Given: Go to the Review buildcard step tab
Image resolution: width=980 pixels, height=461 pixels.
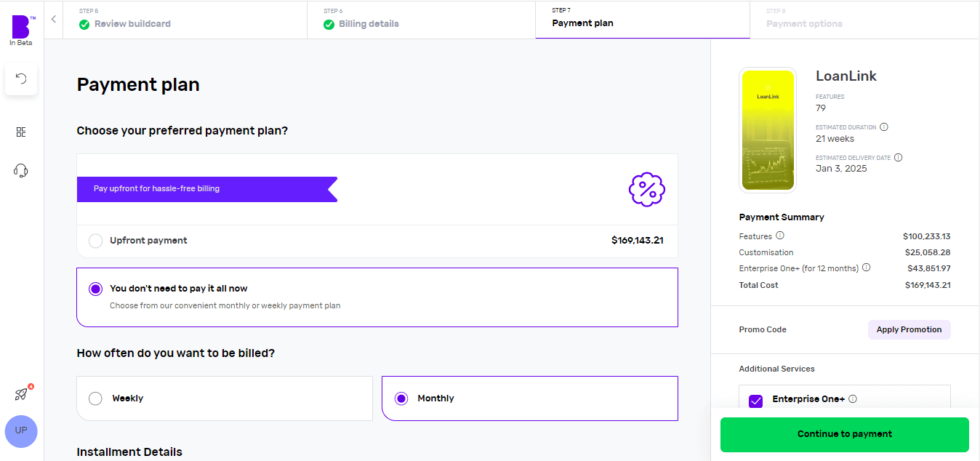Looking at the screenshot, I should (x=185, y=20).
